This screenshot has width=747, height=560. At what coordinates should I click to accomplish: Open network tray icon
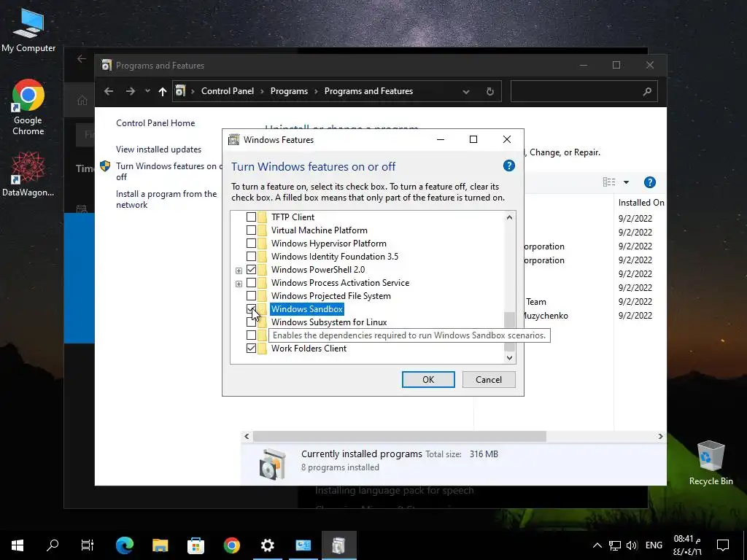615,545
